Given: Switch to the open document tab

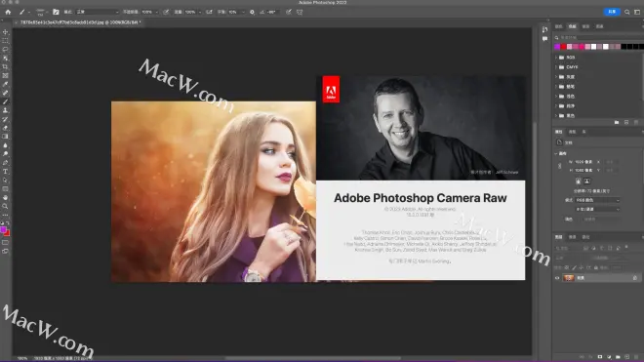Looking at the screenshot, I should pos(80,22).
